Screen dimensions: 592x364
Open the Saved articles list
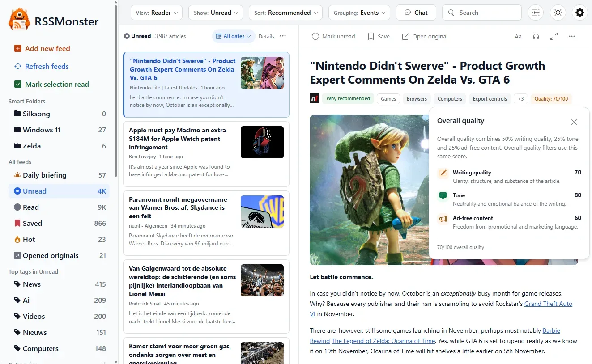click(60, 223)
